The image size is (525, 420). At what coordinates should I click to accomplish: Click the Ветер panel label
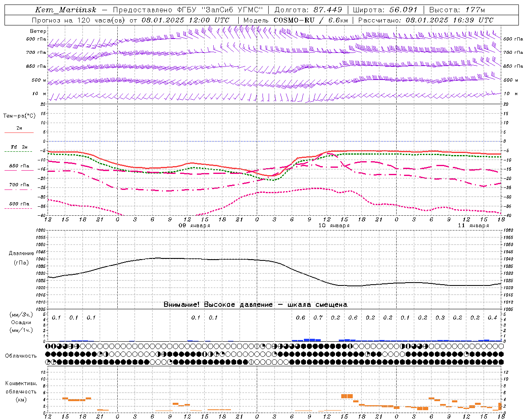point(38,31)
